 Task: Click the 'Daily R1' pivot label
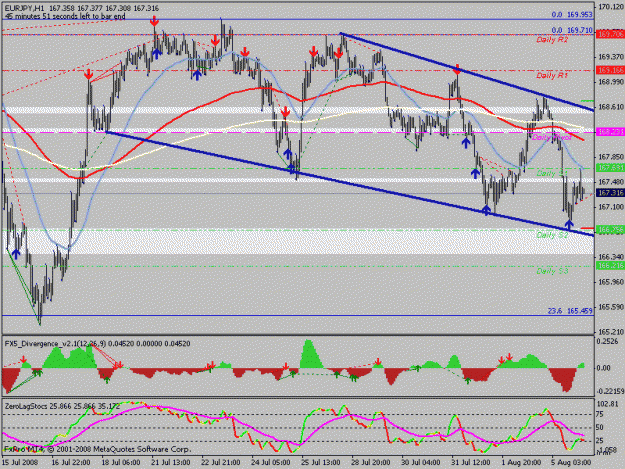tap(552, 76)
